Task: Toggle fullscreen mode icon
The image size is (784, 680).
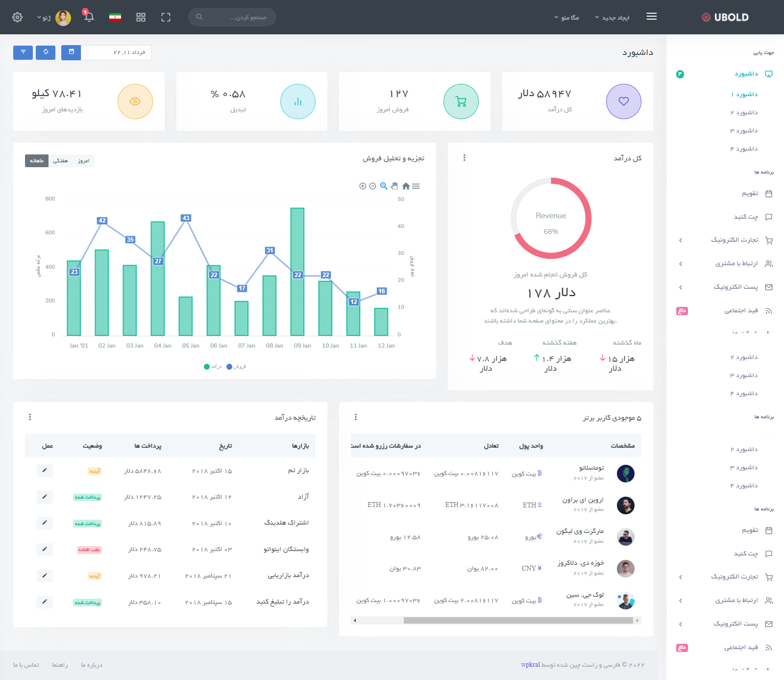Action: (x=166, y=17)
